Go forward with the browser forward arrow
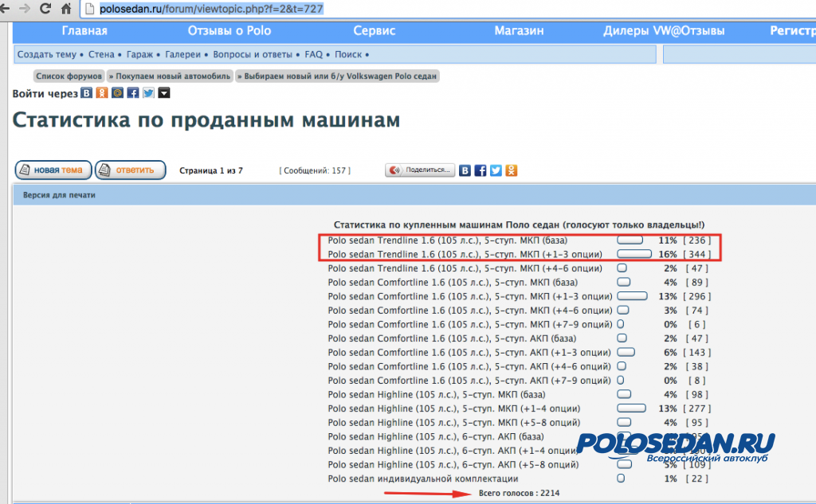The height and width of the screenshot is (504, 816). click(x=25, y=8)
